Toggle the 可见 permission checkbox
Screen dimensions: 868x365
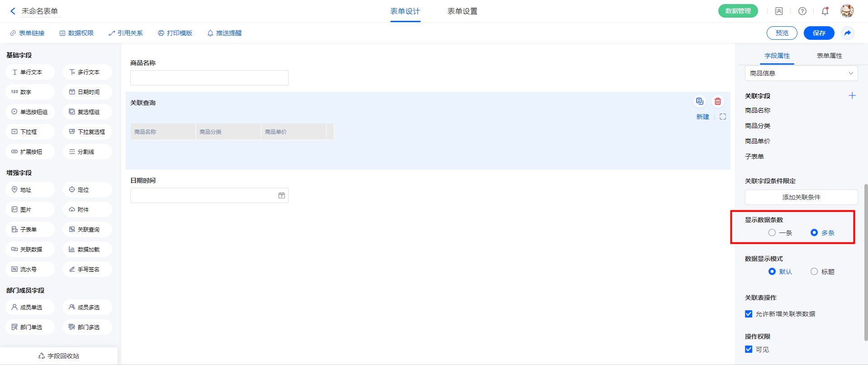click(x=749, y=349)
